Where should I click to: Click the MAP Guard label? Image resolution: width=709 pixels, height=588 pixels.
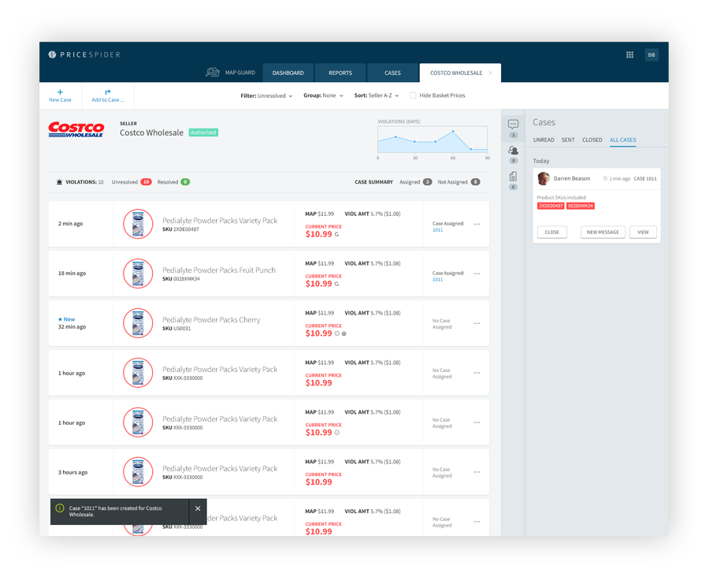240,73
